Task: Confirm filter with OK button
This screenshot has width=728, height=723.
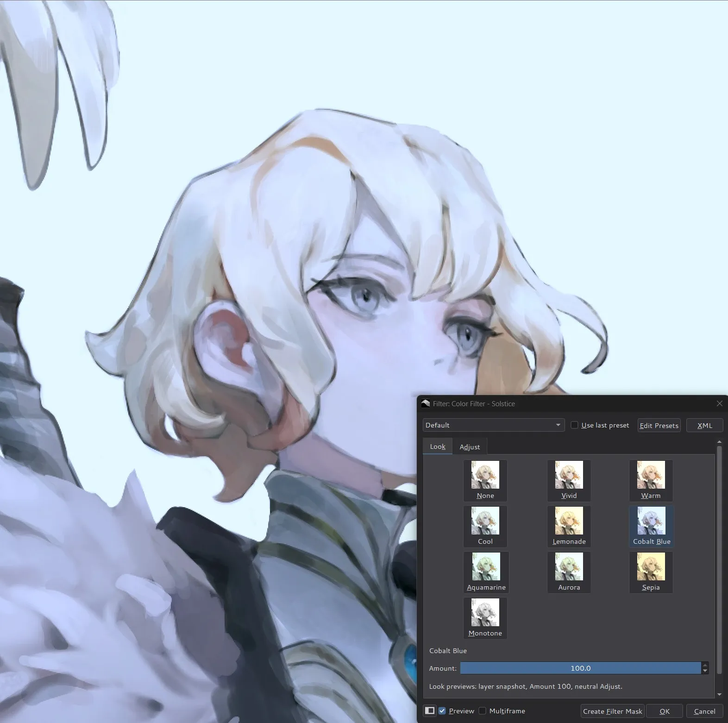Action: tap(665, 711)
